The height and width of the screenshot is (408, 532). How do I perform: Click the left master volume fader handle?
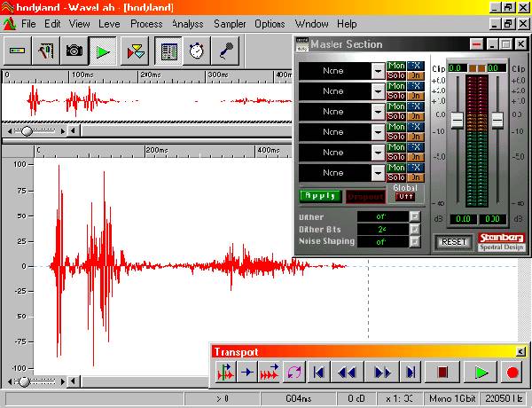pos(457,119)
